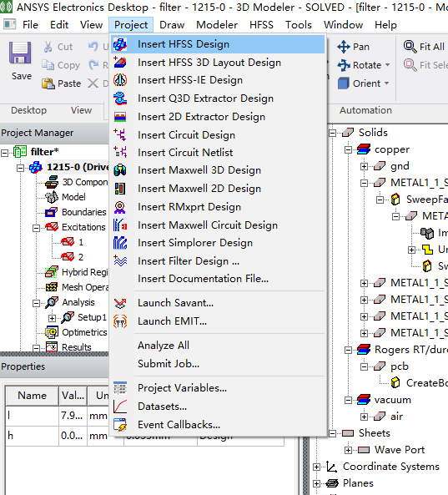Click the Copy icon in the ribbon

(48, 65)
